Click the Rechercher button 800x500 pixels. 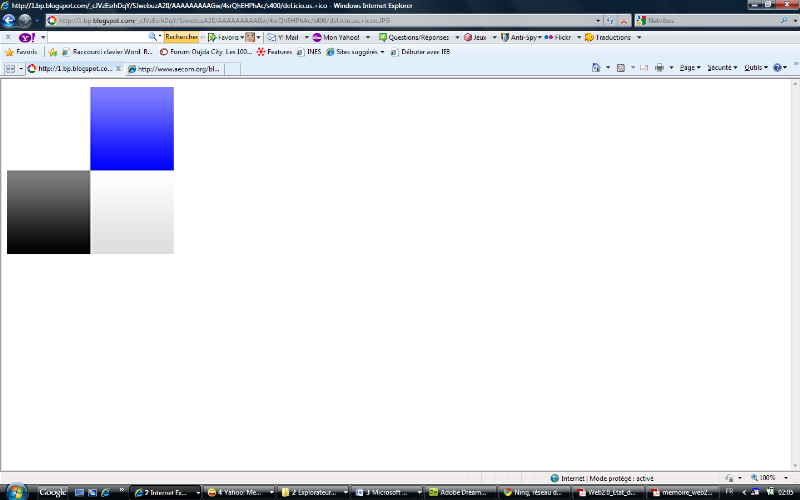tap(181, 37)
